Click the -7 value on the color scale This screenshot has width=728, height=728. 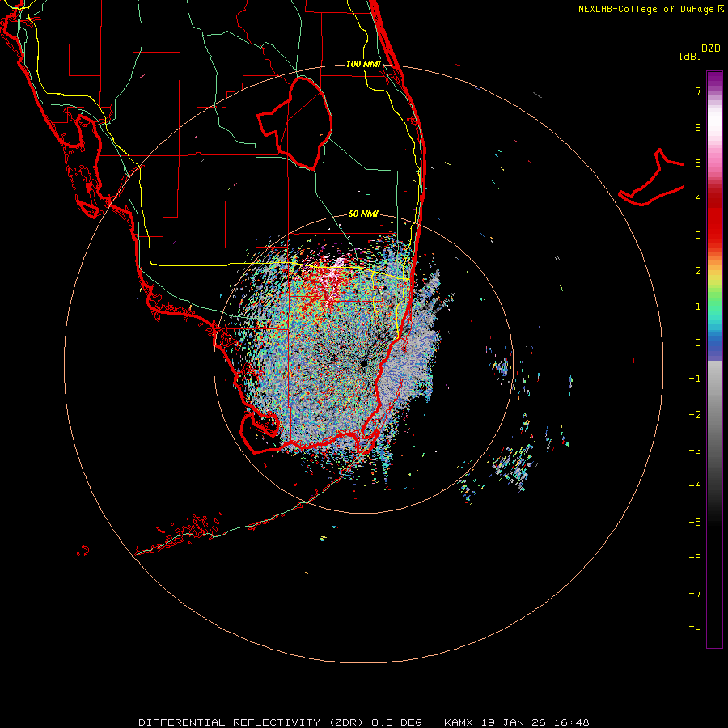(x=695, y=594)
